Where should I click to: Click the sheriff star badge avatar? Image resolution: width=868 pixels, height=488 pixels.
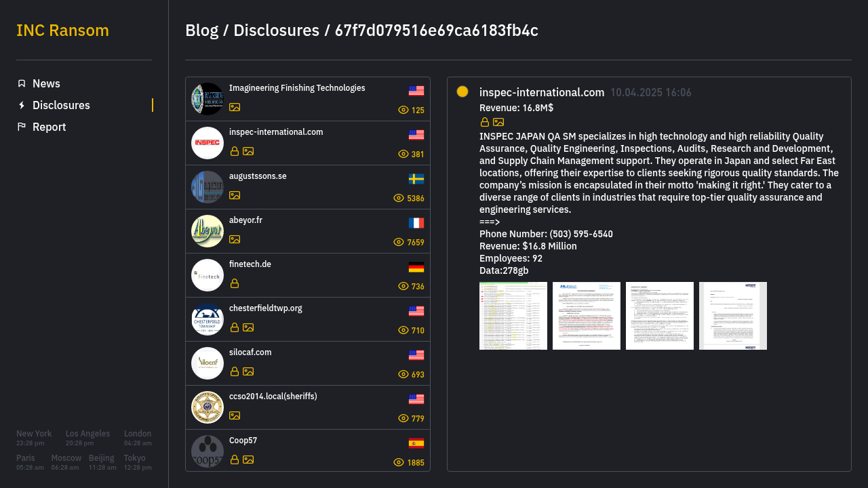208,407
